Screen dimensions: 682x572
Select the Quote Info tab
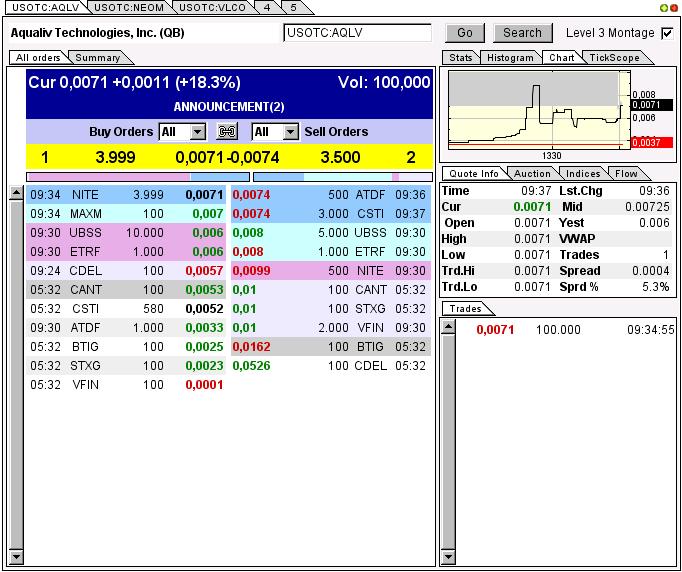(x=474, y=174)
